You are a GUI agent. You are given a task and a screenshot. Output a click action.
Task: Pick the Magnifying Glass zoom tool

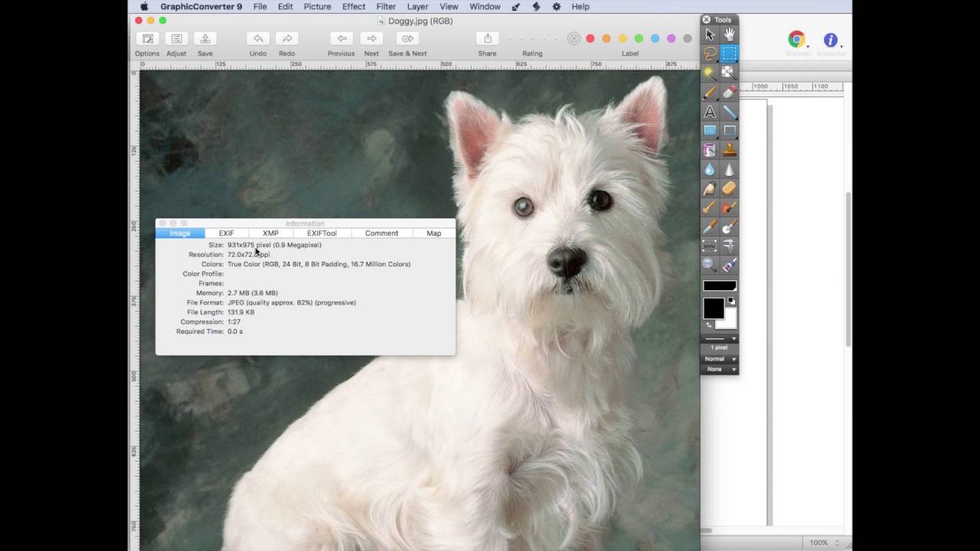click(x=710, y=265)
